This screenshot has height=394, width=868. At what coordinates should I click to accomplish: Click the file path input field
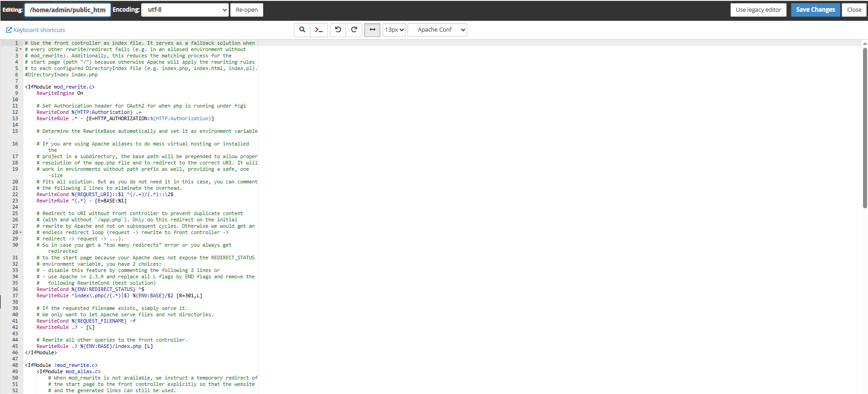point(67,9)
